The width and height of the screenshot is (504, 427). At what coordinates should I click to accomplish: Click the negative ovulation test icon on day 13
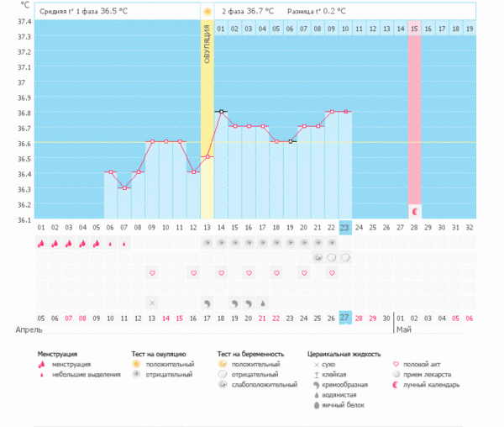(207, 243)
